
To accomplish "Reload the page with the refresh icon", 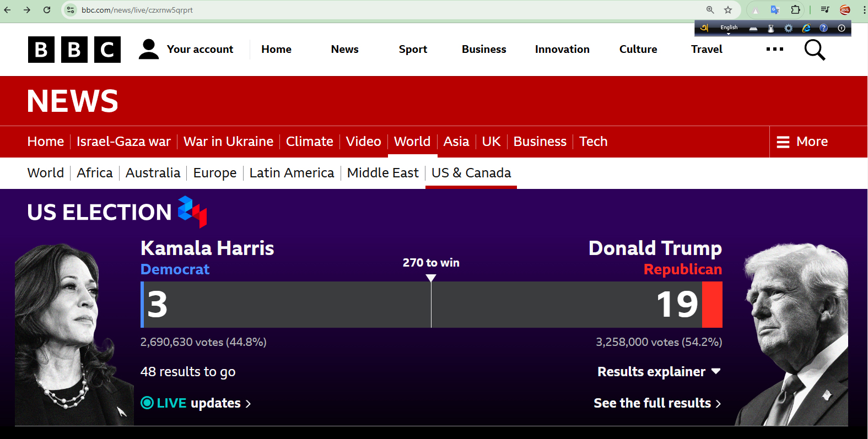I will pyautogui.click(x=47, y=10).
